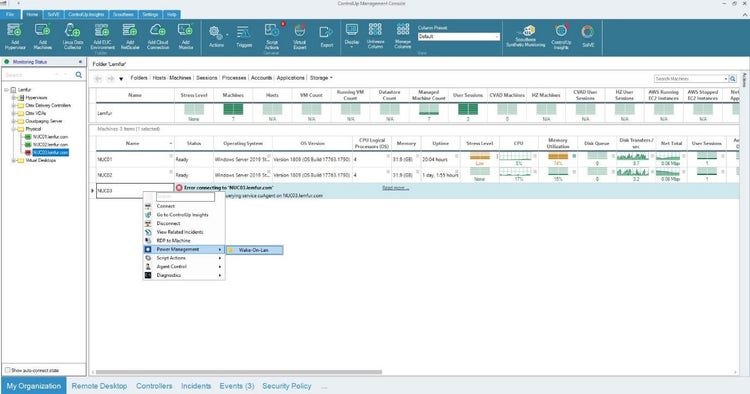
Task: Click the Export icon
Action: coord(327,36)
